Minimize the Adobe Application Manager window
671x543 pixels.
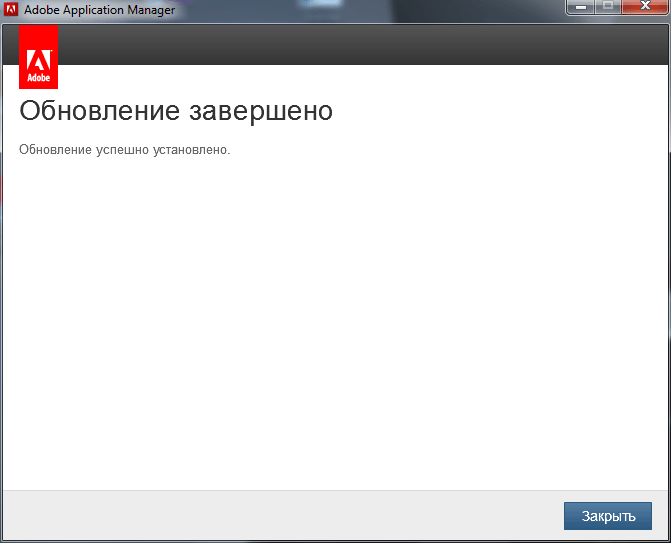coord(580,7)
